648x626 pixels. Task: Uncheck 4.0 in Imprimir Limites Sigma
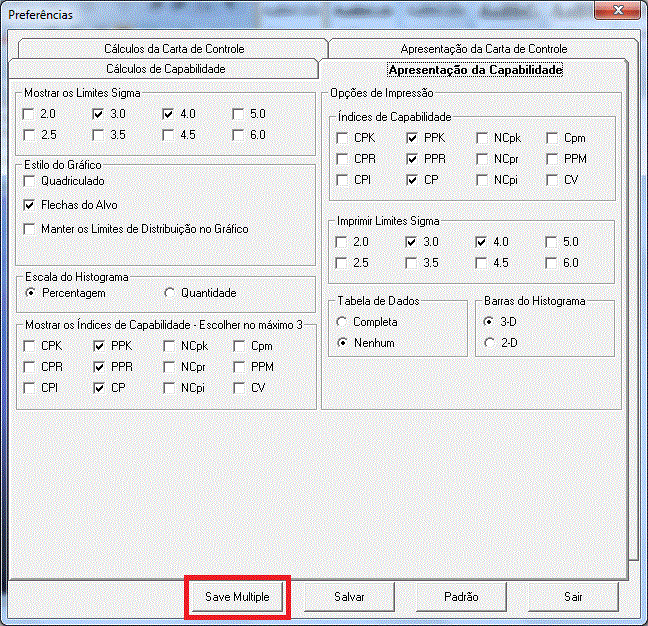pos(481,242)
